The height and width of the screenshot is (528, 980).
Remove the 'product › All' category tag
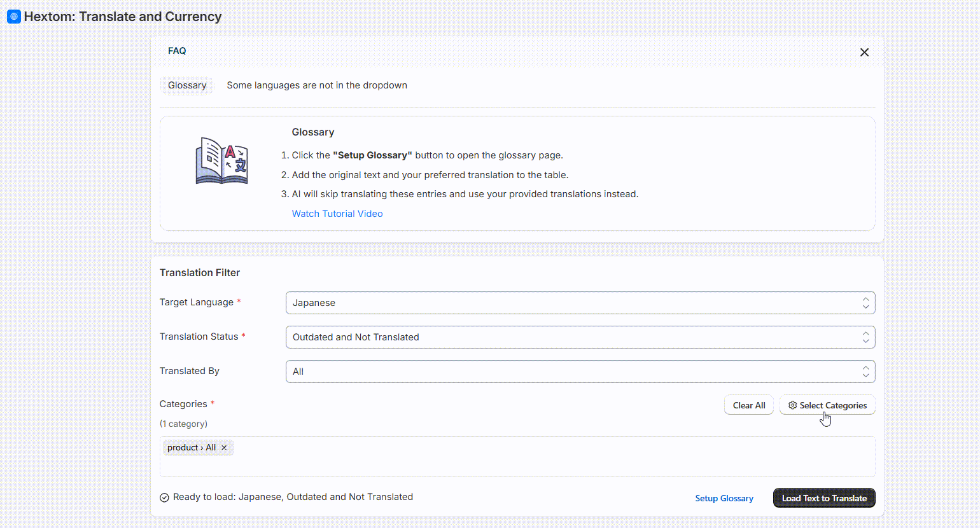(224, 448)
